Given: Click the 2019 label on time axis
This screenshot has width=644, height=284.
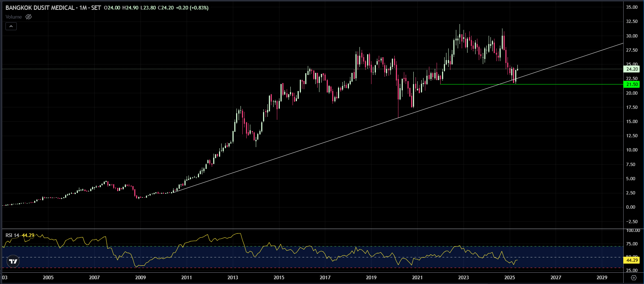Looking at the screenshot, I should point(371,277).
